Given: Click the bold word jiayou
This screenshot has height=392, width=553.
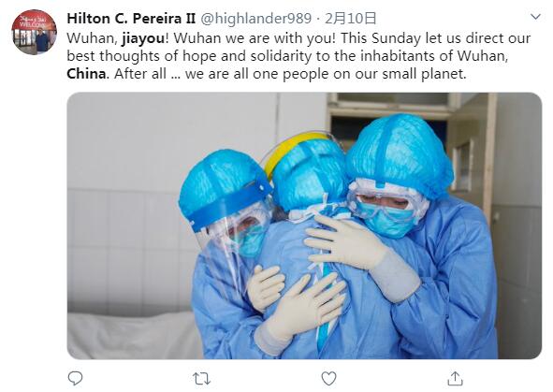Looking at the screenshot, I should tap(143, 38).
